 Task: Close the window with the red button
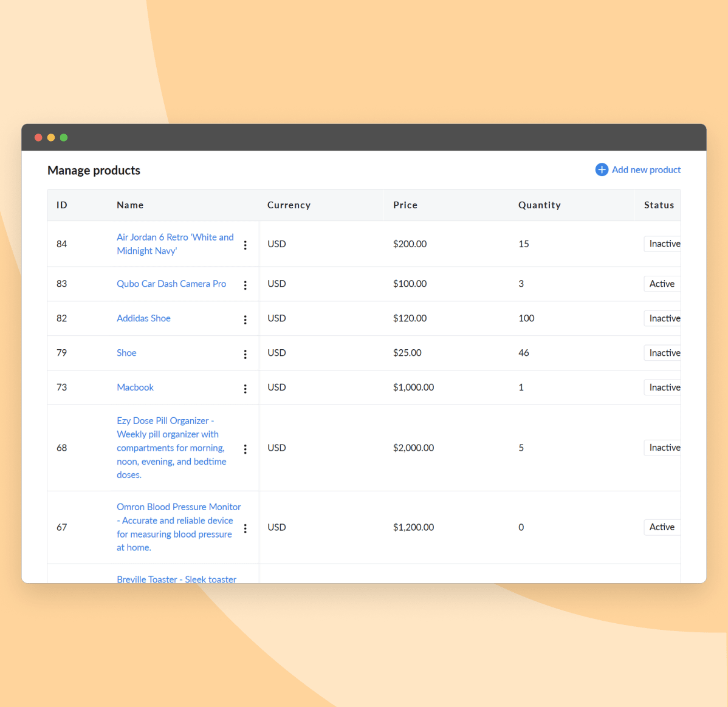(x=38, y=137)
